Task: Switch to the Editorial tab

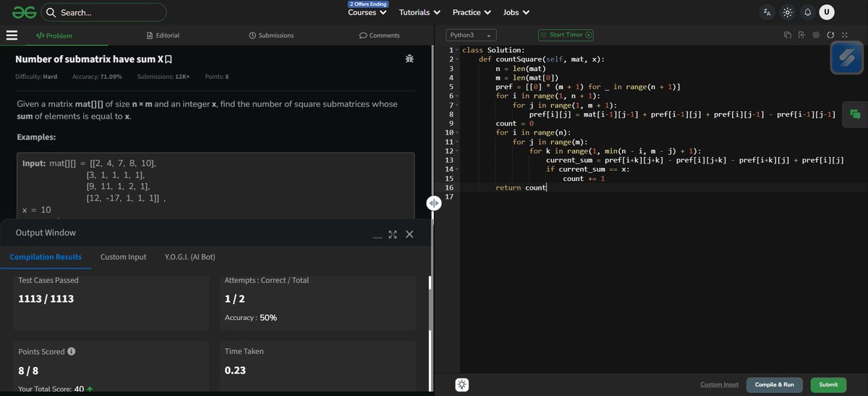Action: [x=163, y=35]
